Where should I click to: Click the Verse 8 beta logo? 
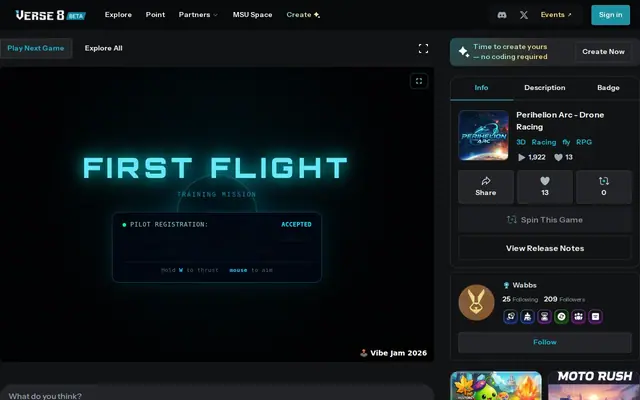pos(50,15)
